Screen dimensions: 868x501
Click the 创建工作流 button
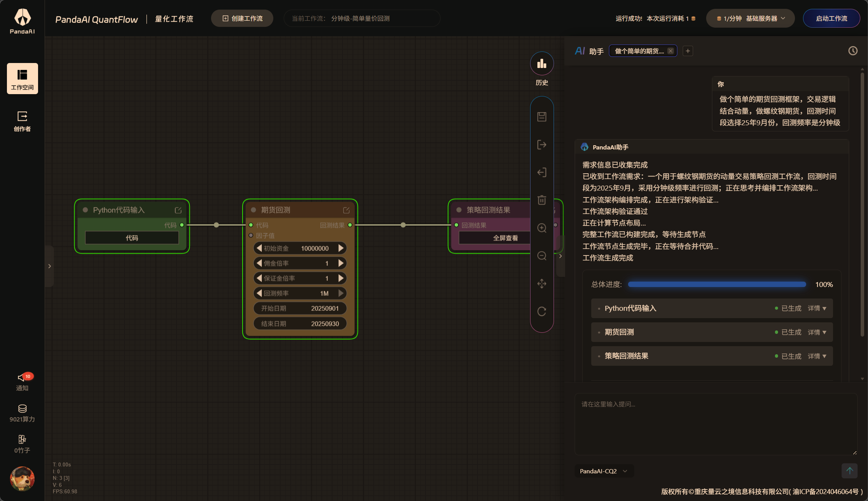click(x=242, y=18)
